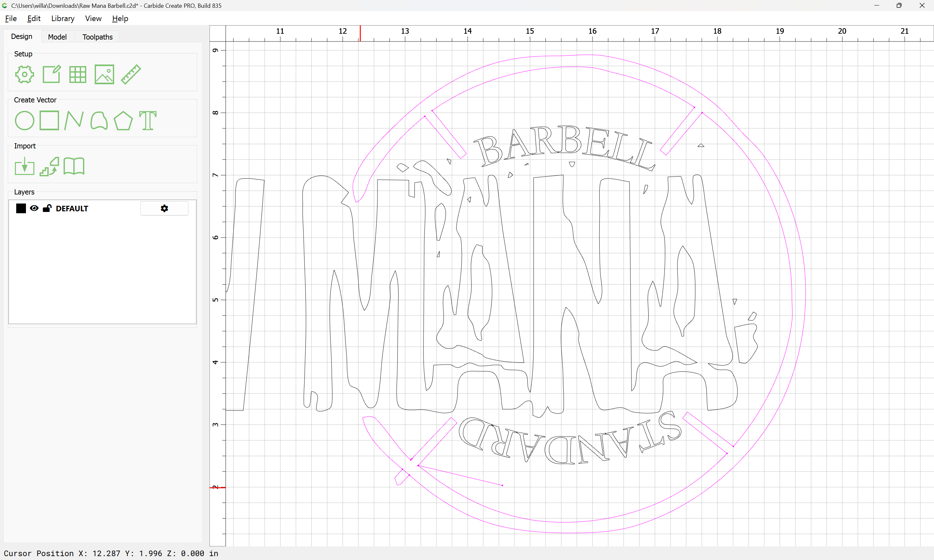Select the Polygon shape tool
The image size is (934, 560).
tap(123, 121)
